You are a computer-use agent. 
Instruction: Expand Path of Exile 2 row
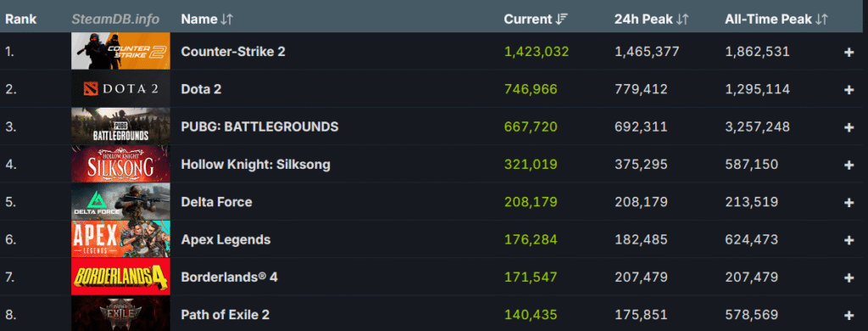pos(849,315)
